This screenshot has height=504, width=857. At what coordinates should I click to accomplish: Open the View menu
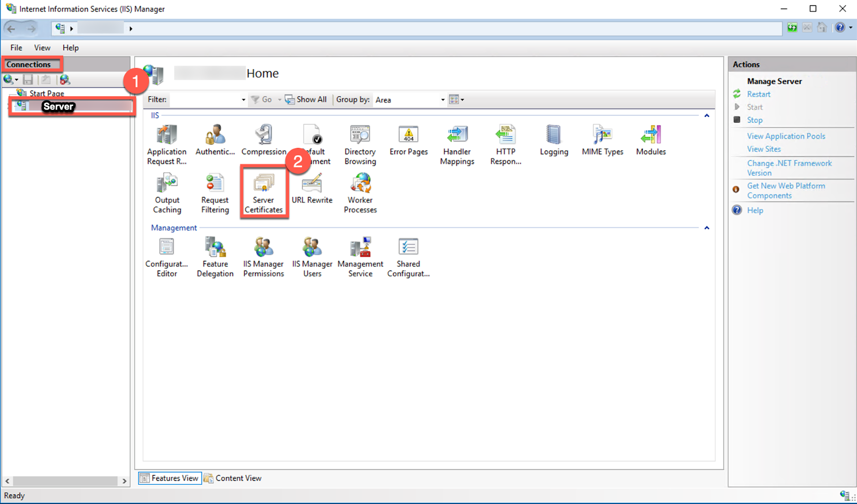(42, 48)
